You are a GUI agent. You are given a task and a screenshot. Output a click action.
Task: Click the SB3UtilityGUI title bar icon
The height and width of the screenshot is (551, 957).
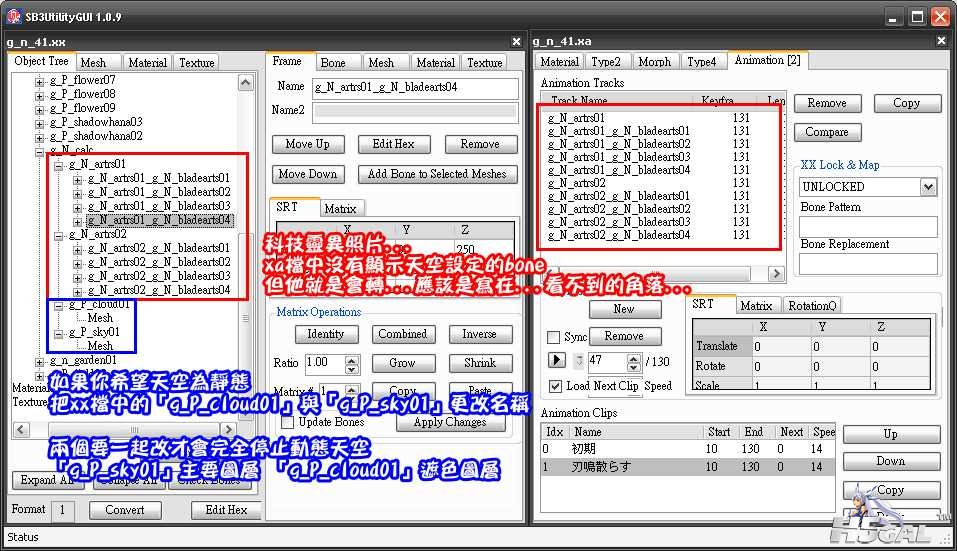coord(14,15)
